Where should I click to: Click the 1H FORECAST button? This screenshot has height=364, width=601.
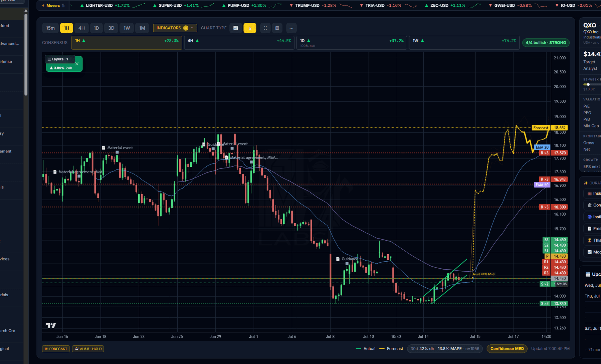click(56, 349)
